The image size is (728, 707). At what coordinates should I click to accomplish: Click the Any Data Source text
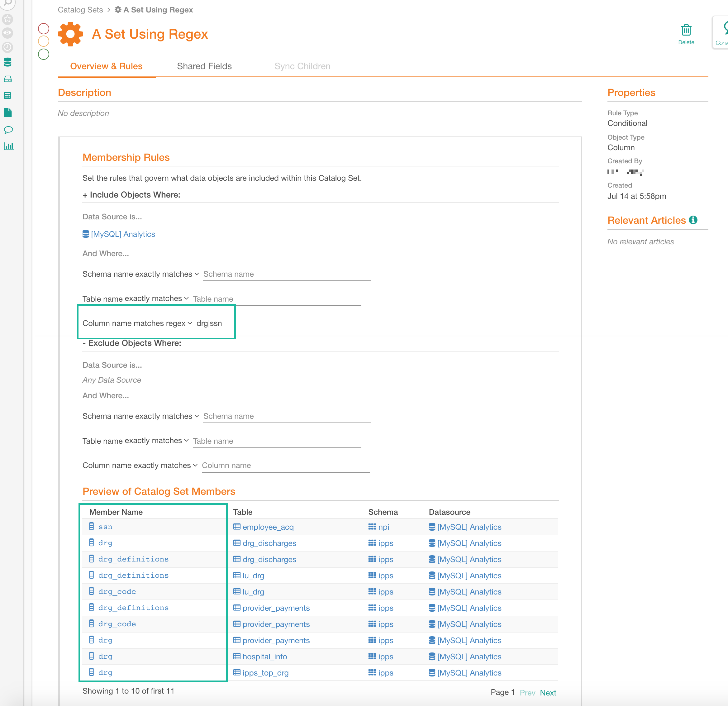(112, 380)
